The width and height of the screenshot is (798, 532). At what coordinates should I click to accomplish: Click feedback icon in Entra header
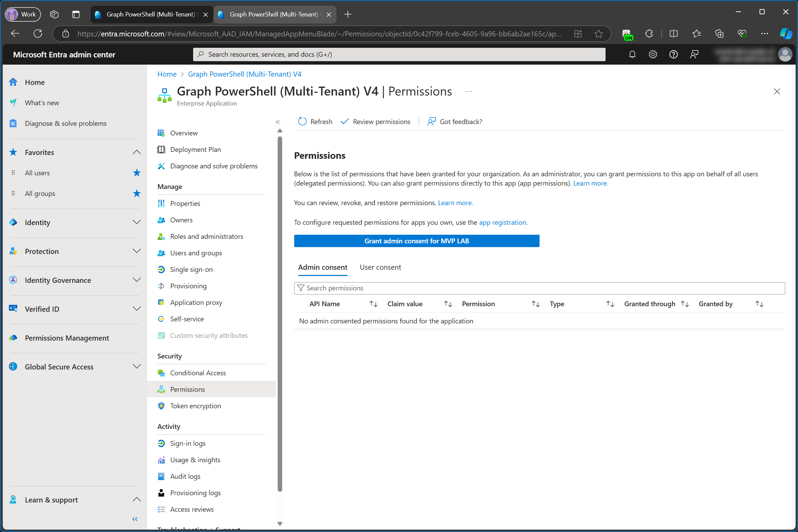[694, 54]
